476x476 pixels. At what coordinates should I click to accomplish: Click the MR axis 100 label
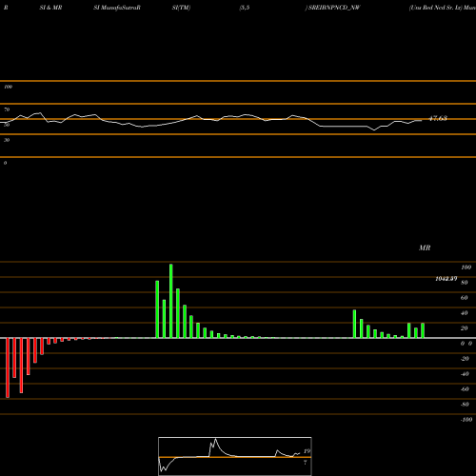click(x=466, y=268)
